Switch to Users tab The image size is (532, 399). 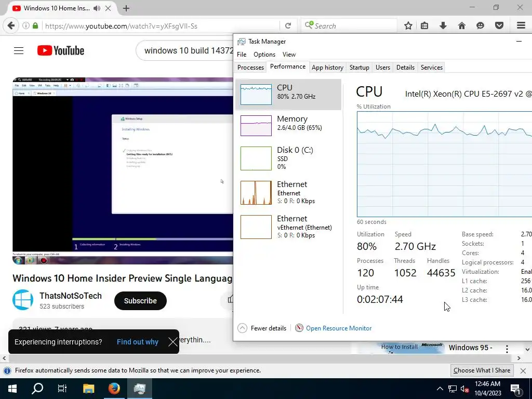tap(383, 67)
